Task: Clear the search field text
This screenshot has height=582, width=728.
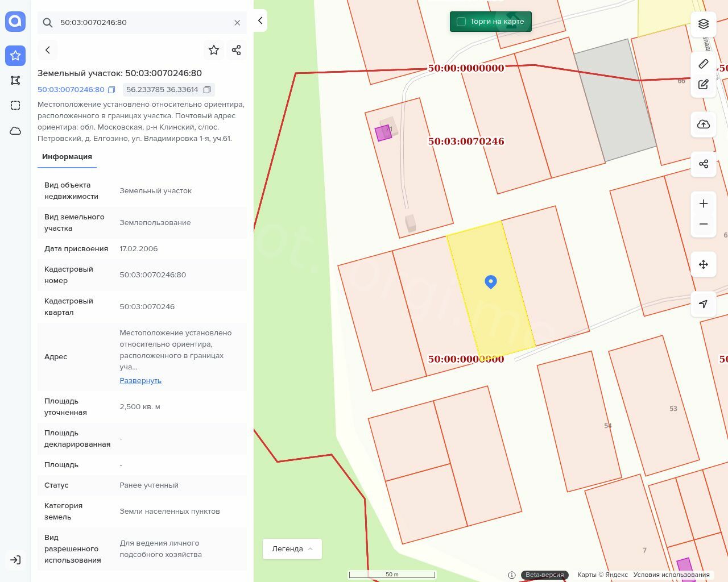Action: pos(237,23)
